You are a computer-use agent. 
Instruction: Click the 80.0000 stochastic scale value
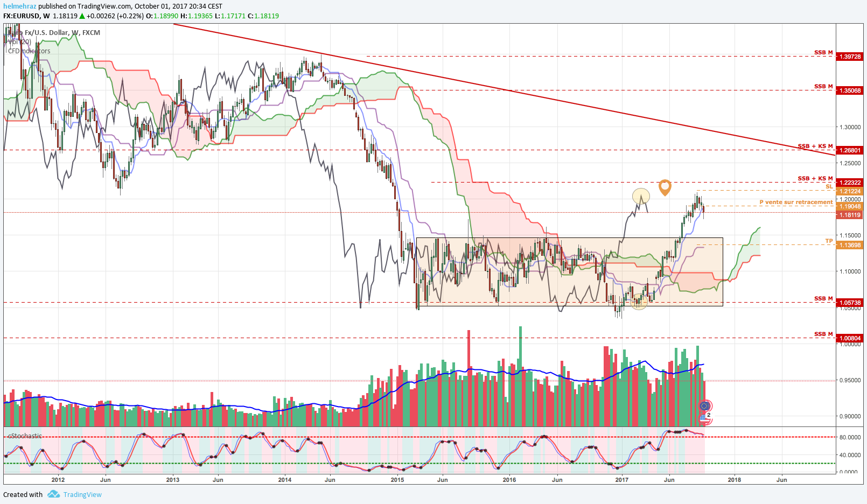(x=849, y=437)
